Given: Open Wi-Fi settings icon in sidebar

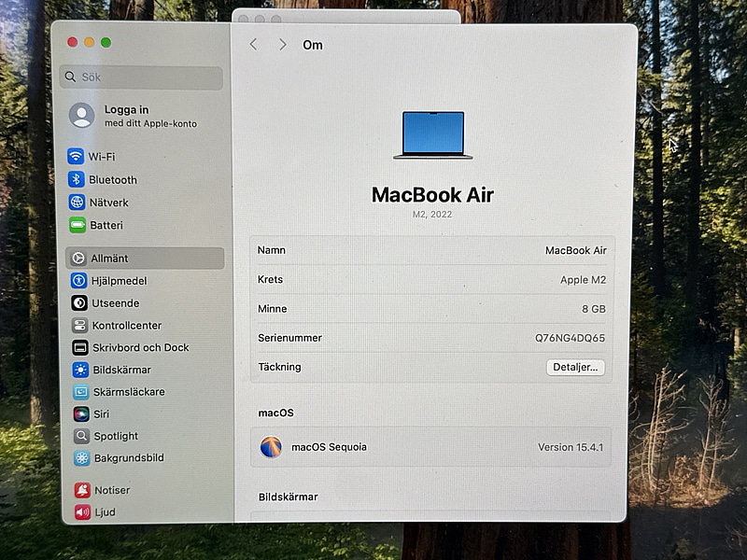Looking at the screenshot, I should 76,156.
